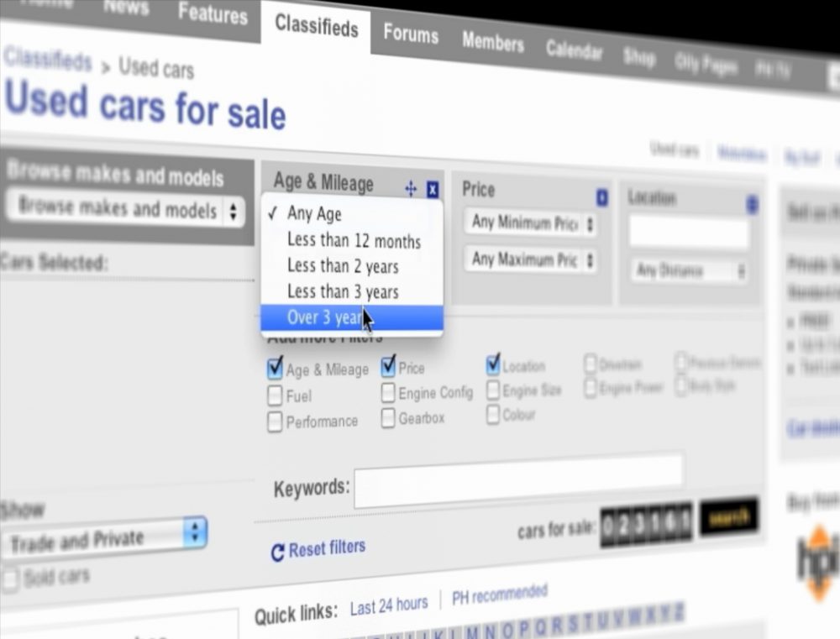This screenshot has height=639, width=840.
Task: Click letter P in alphabet bar
Action: tap(524, 627)
